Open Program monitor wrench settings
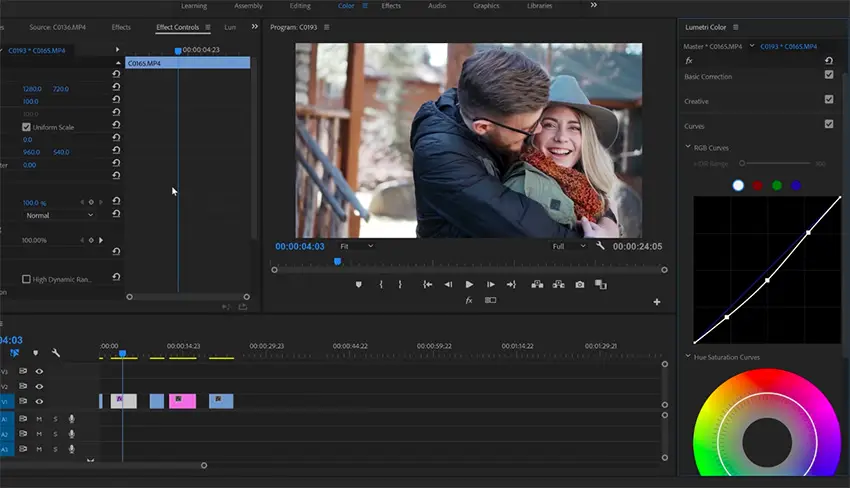The image size is (850, 488). tap(600, 246)
